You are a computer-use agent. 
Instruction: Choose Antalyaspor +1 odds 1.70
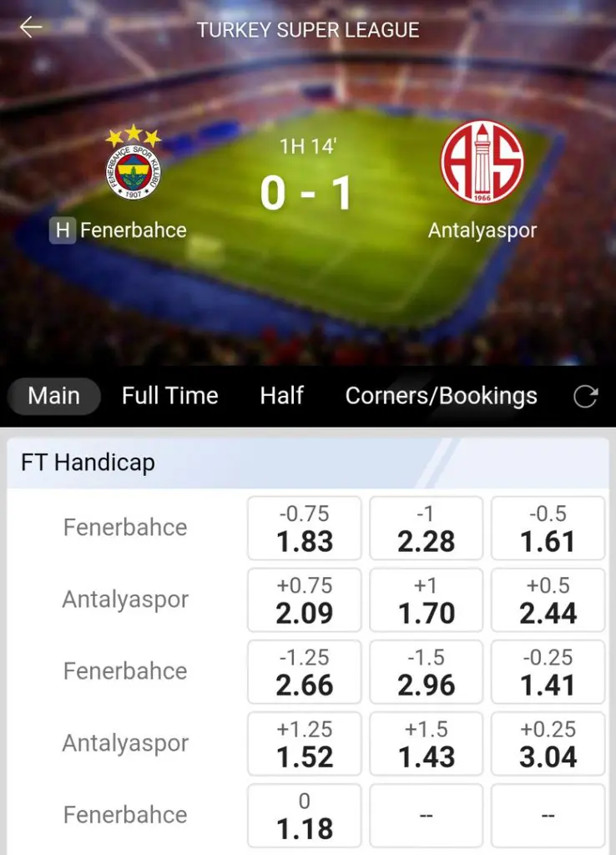427,600
